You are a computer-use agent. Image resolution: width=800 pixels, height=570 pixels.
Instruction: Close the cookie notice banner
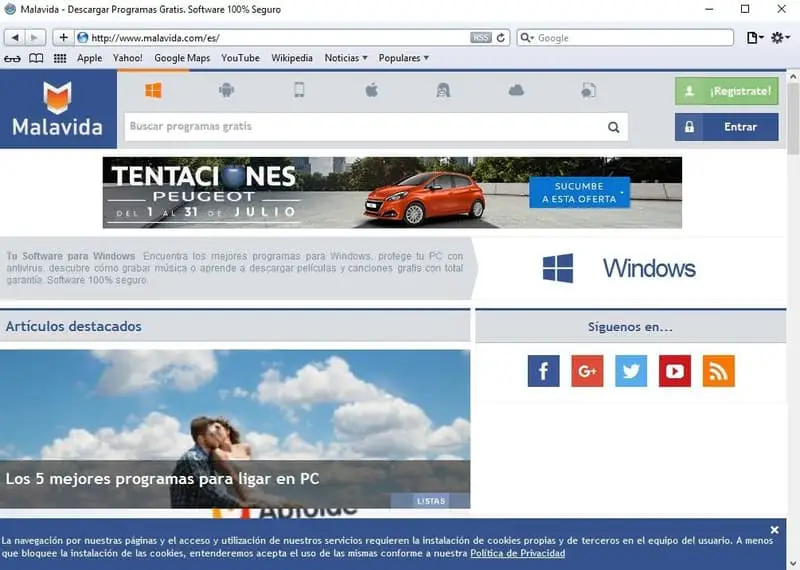click(774, 530)
